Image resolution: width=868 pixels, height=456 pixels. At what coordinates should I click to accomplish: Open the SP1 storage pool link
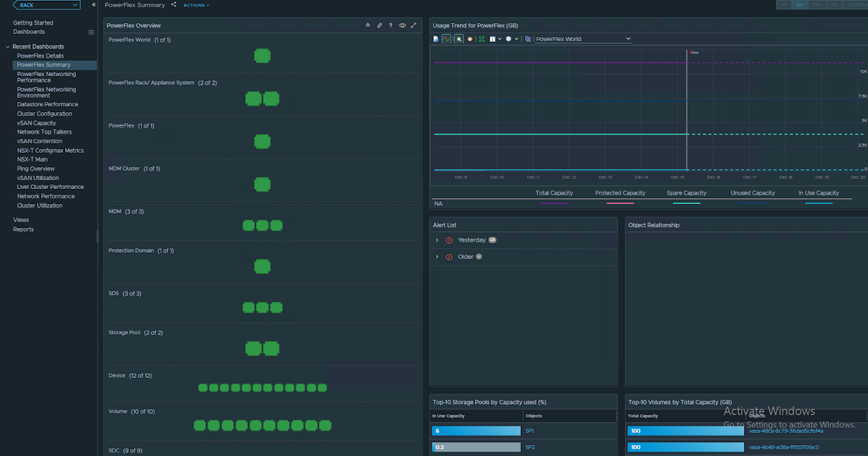529,431
